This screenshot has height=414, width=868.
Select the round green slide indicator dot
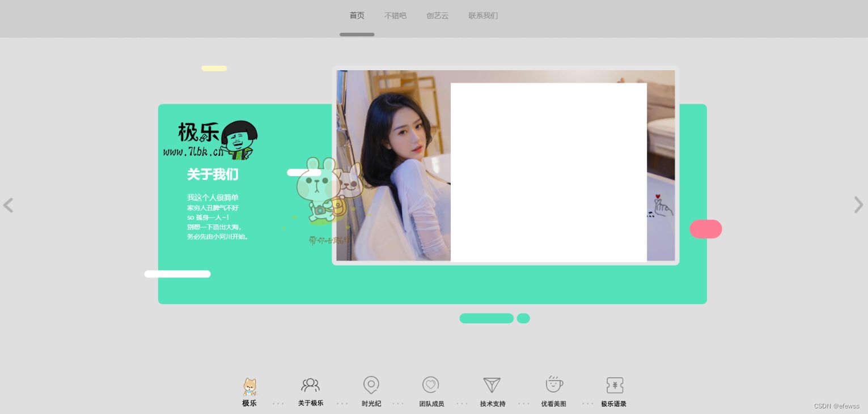click(523, 318)
